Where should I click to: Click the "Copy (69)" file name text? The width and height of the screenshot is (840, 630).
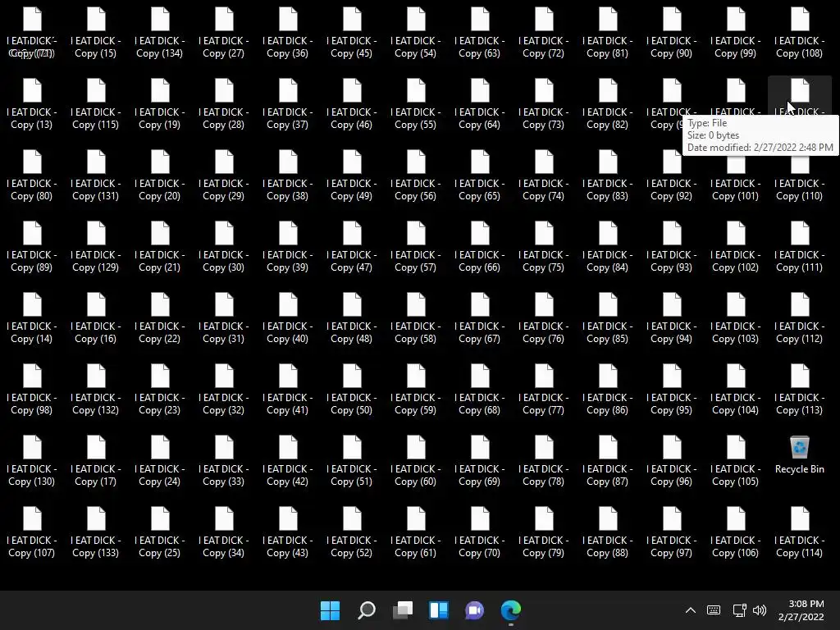pyautogui.click(x=479, y=482)
